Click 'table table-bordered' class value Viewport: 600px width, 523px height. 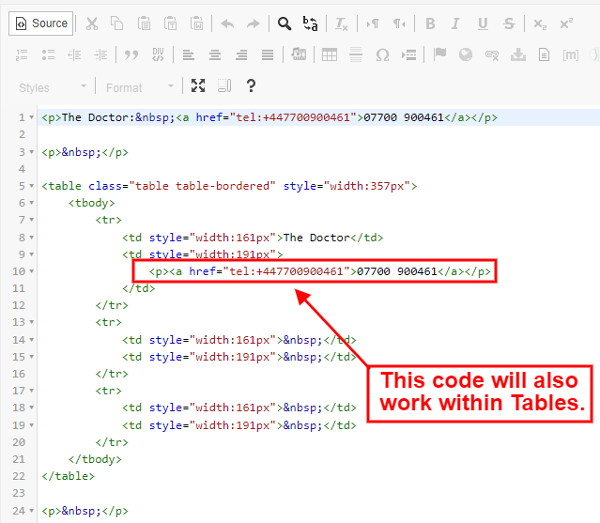(202, 186)
